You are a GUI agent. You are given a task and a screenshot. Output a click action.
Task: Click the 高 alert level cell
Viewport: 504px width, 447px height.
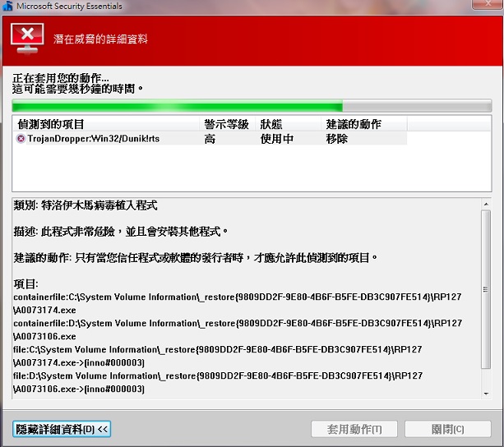(x=210, y=139)
